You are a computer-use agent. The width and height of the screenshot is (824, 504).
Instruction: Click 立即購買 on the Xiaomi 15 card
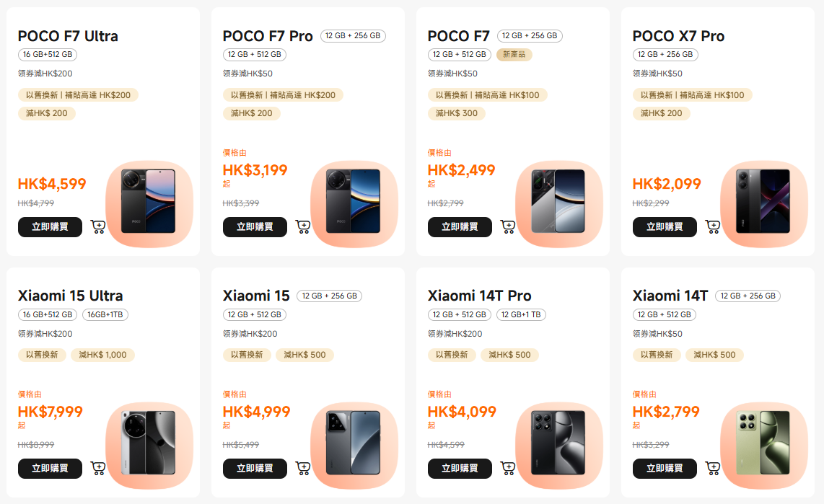(255, 468)
